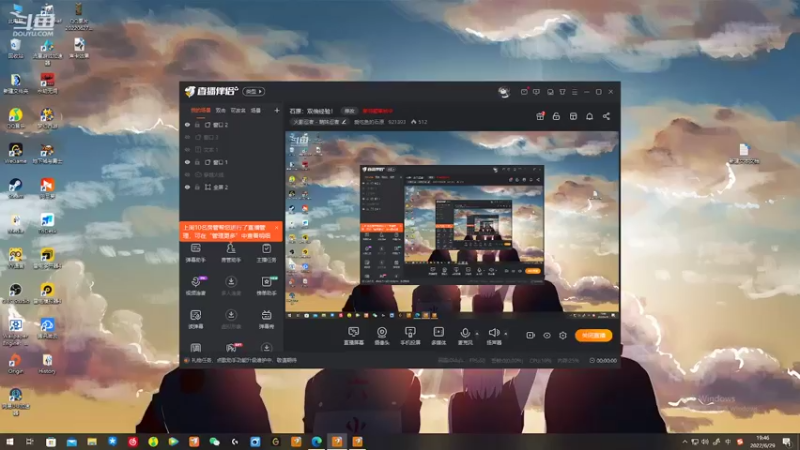Open the 读弹幕 tool
This screenshot has height=450, width=800.
(195, 319)
